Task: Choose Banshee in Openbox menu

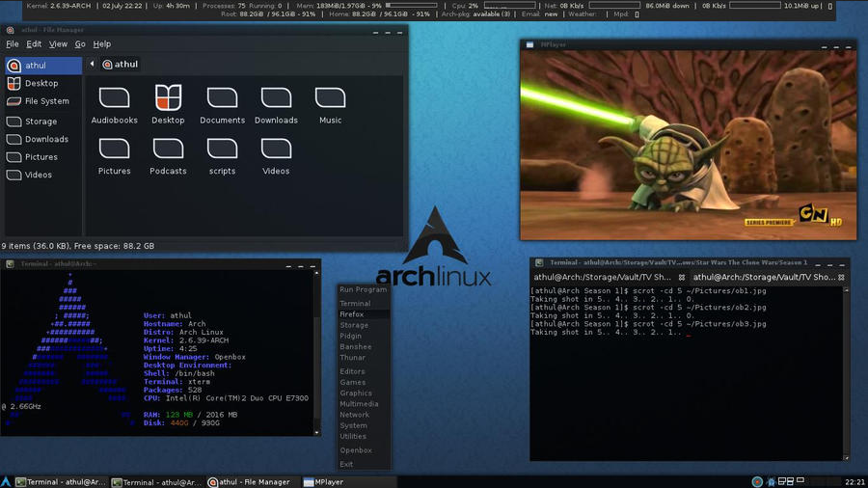Action: (364, 346)
